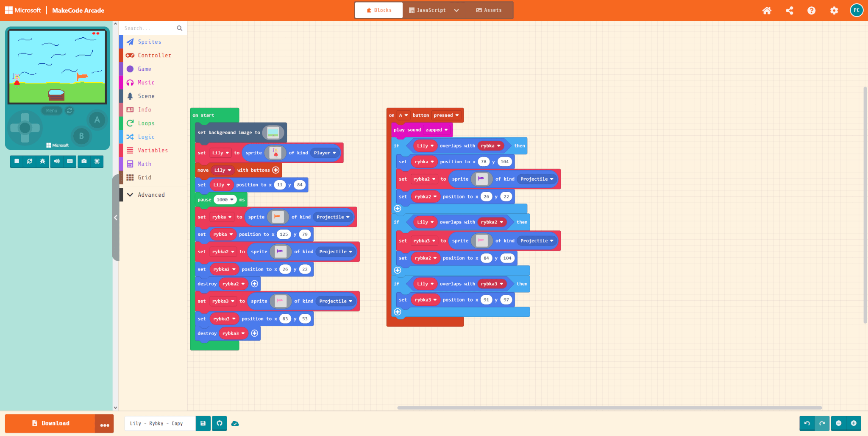Open the Grid category
The width and height of the screenshot is (868, 436).
tap(153, 177)
